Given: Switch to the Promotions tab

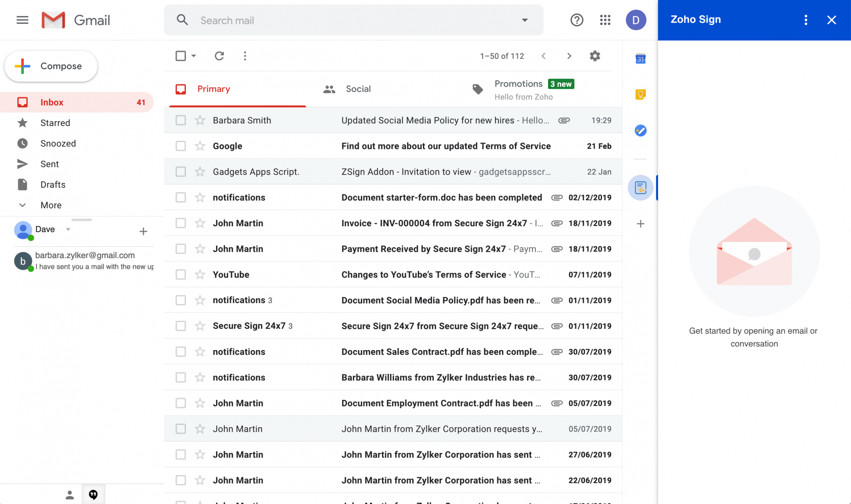Looking at the screenshot, I should (518, 84).
